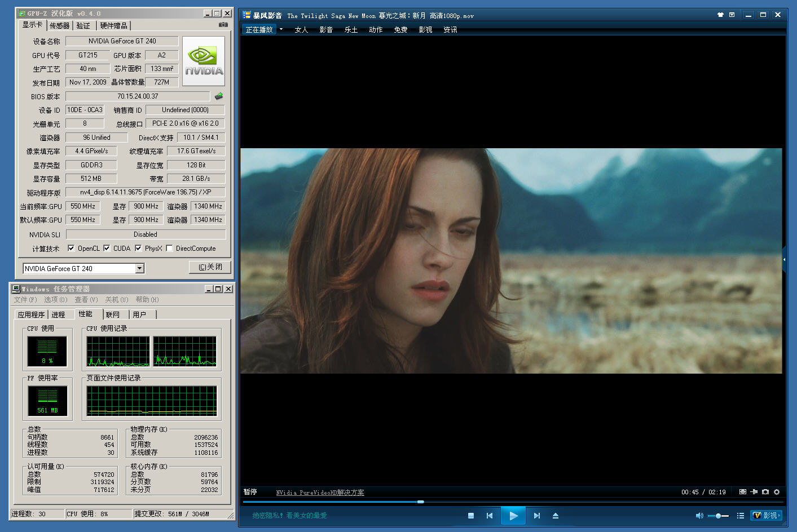Screen dimensions: 797x532
Task: Open the NVIDIA logo in GPU-Z
Action: (x=204, y=61)
